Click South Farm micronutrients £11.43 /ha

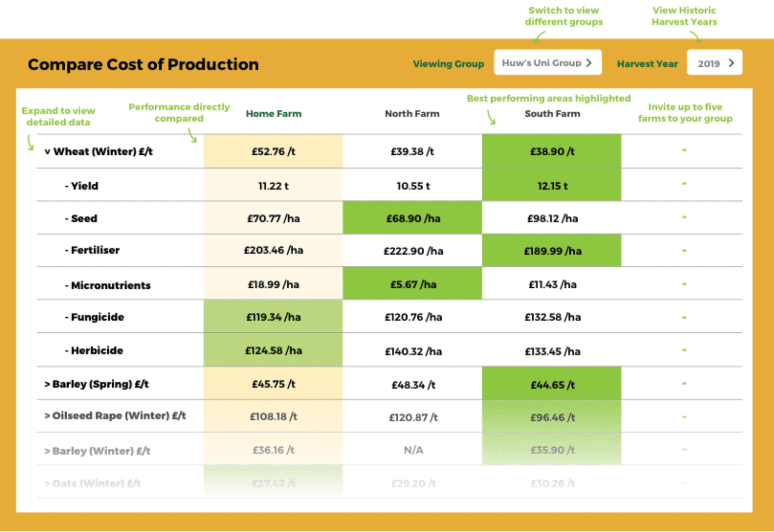[x=551, y=284]
